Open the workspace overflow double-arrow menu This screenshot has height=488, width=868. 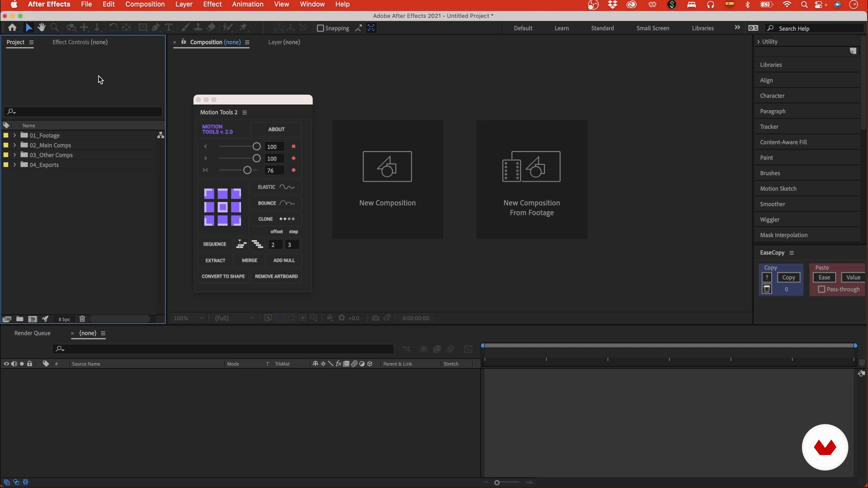click(737, 28)
